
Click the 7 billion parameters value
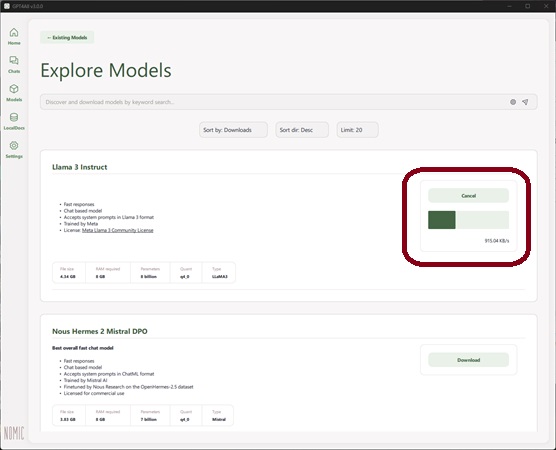[149, 420]
